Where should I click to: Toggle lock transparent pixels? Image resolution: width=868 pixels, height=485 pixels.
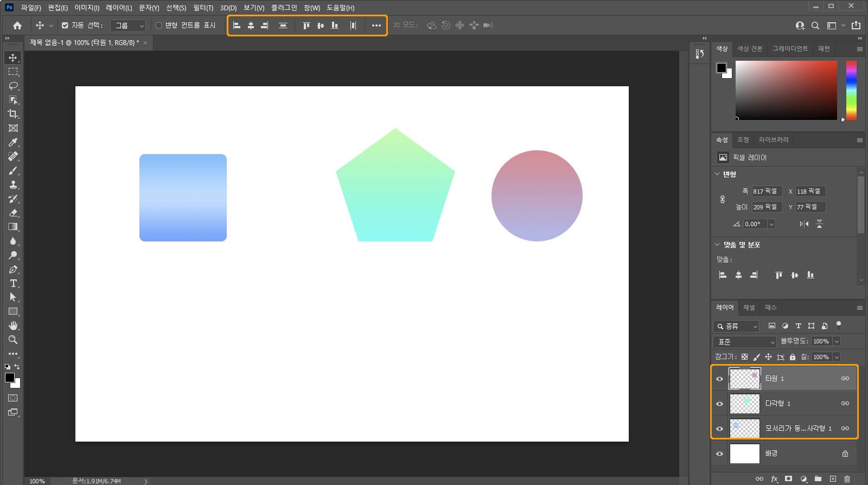744,357
